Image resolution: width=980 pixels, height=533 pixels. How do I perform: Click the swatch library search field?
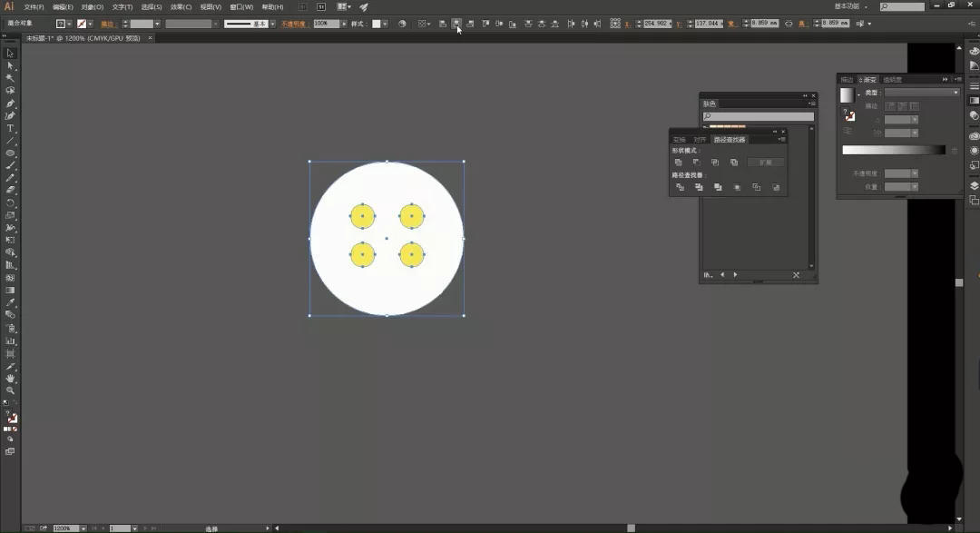pyautogui.click(x=759, y=116)
